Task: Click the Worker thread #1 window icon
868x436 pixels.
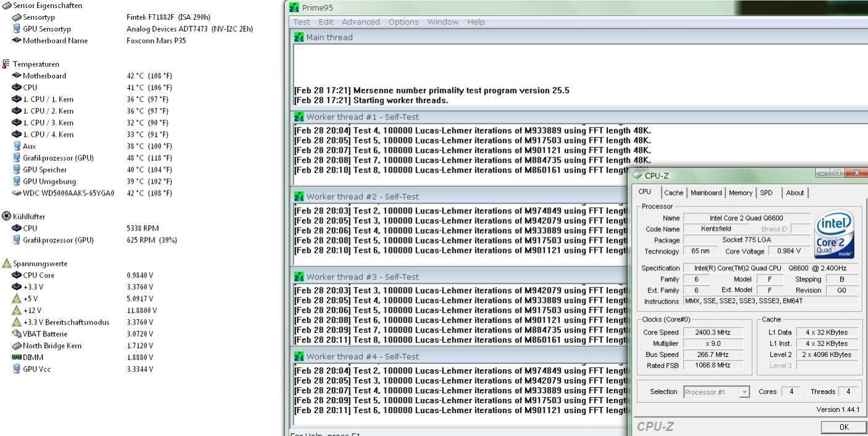Action: pyautogui.click(x=299, y=117)
